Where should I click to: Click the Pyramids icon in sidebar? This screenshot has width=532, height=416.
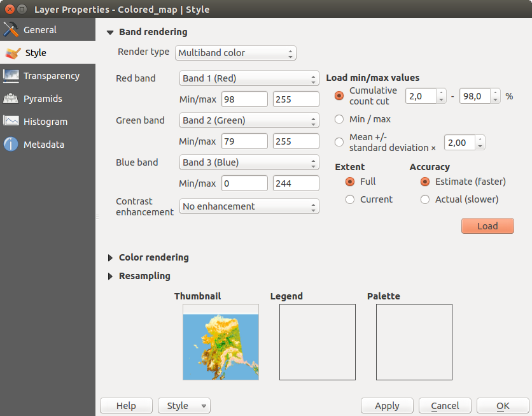[11, 99]
